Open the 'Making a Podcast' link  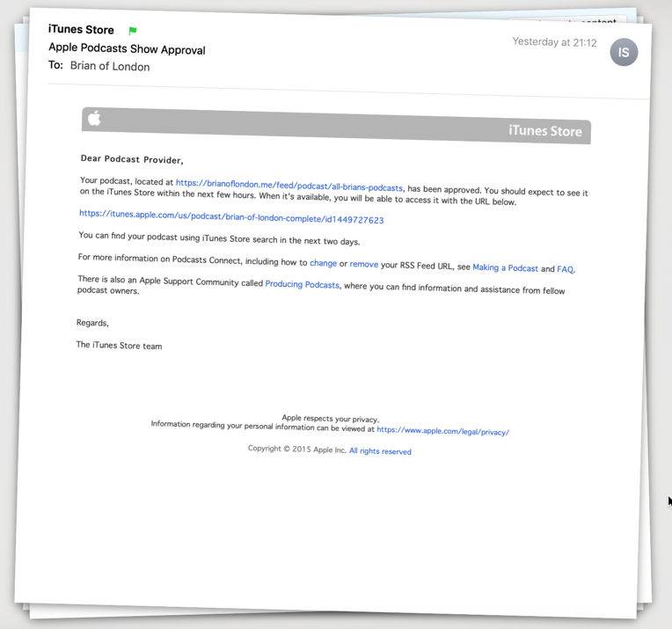(x=505, y=268)
